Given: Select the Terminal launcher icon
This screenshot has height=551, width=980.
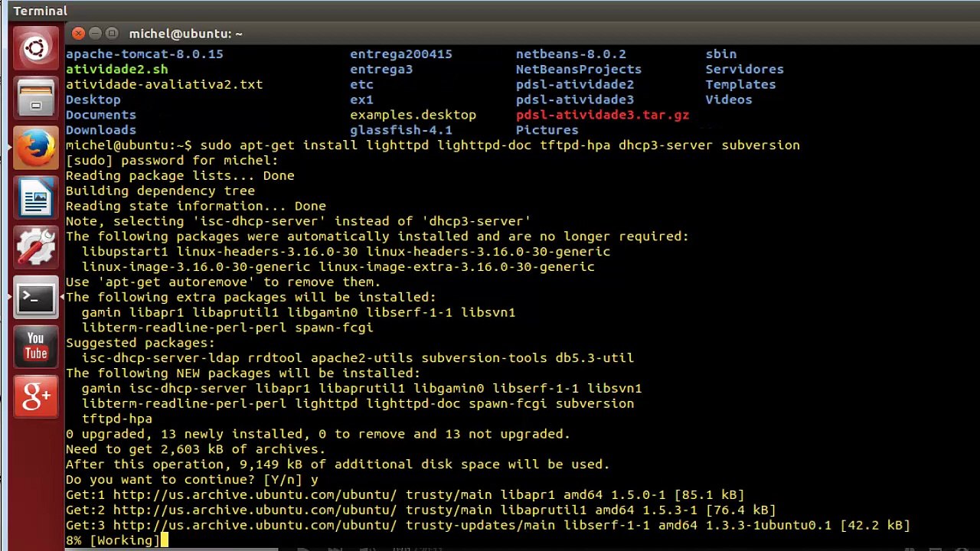Looking at the screenshot, I should (36, 297).
